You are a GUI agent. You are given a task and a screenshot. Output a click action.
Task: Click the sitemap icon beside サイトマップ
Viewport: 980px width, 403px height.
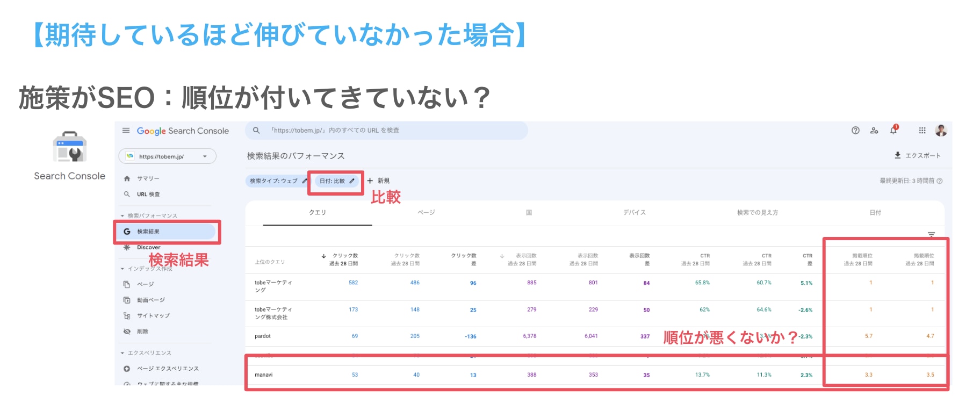(x=127, y=316)
